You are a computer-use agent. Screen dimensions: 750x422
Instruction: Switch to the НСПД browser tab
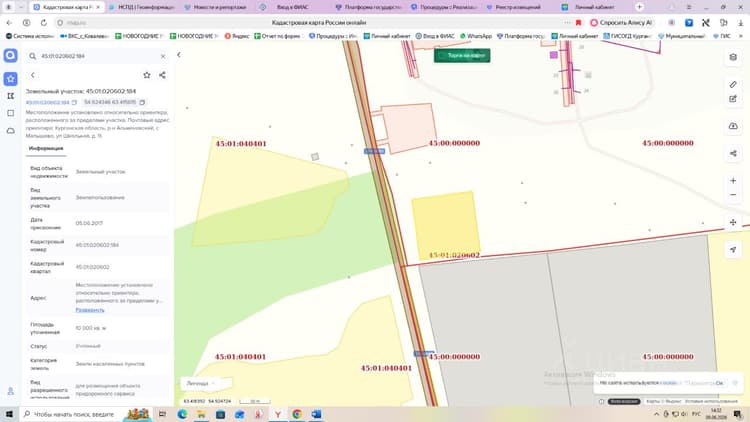pyautogui.click(x=142, y=7)
